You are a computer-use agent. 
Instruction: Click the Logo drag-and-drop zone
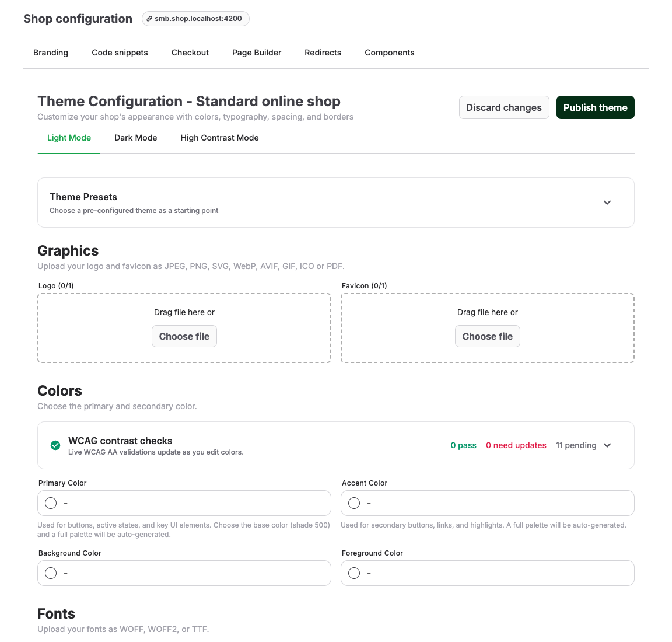coord(184,328)
